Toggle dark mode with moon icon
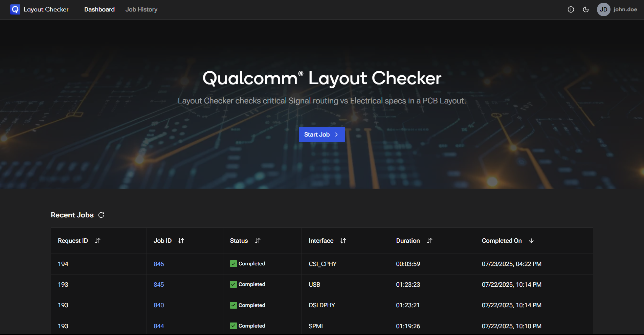644x335 pixels. pyautogui.click(x=586, y=9)
